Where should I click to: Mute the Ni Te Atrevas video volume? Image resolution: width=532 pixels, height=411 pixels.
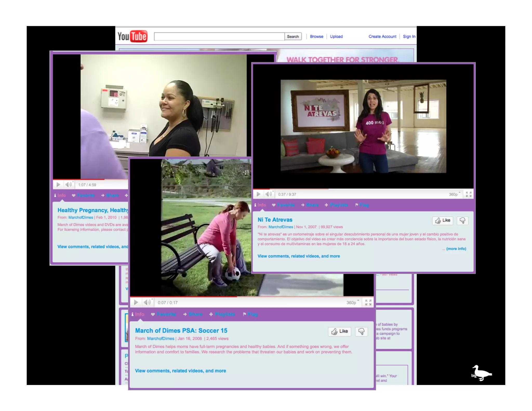tap(269, 194)
